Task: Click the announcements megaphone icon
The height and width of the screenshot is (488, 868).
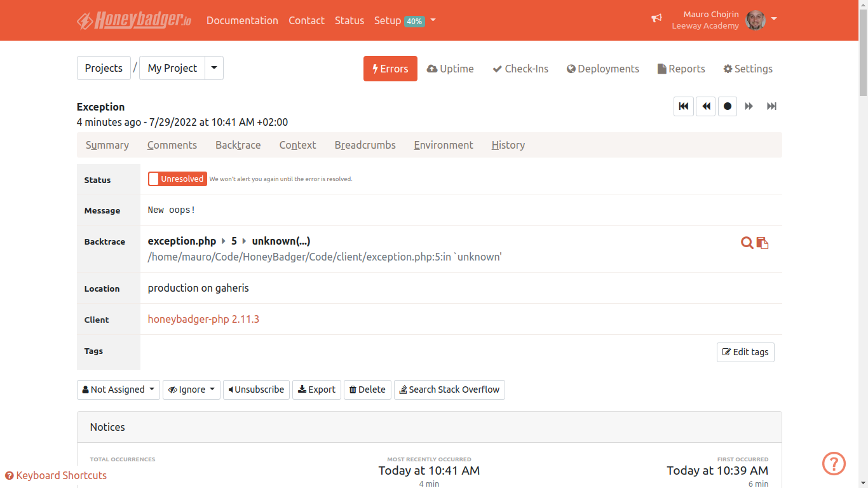Action: coord(656,19)
